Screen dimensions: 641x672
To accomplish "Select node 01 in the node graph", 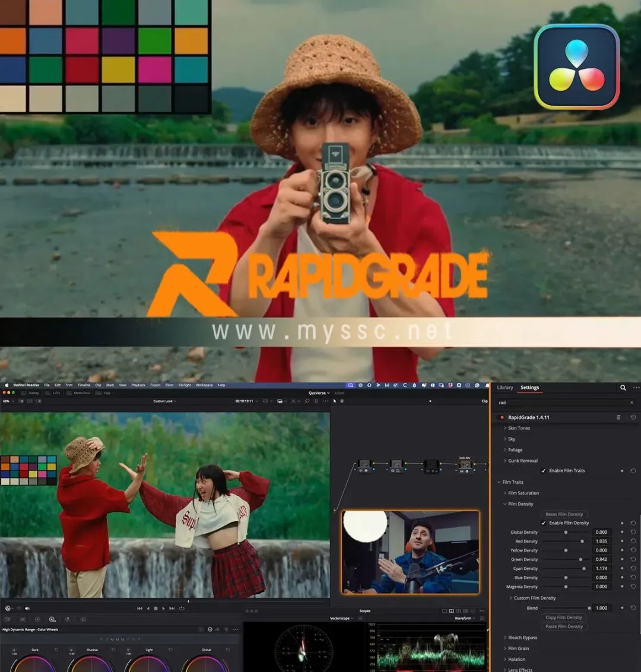I will [x=364, y=465].
